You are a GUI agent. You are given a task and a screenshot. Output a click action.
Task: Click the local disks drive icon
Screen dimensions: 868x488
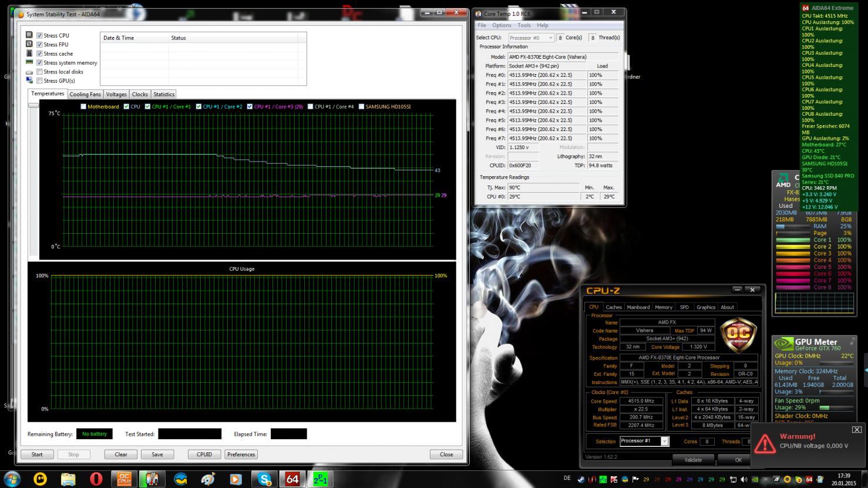click(x=29, y=72)
